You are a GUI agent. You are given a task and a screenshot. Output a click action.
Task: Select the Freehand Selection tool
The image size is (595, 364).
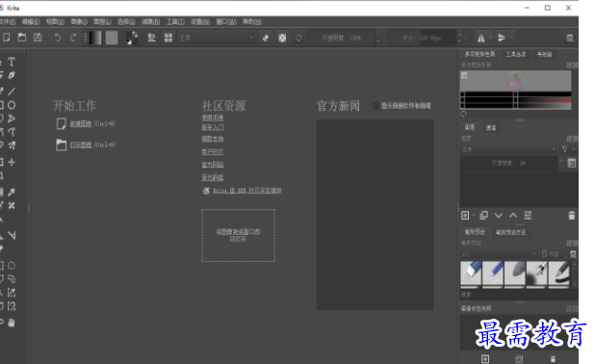pos(12,279)
